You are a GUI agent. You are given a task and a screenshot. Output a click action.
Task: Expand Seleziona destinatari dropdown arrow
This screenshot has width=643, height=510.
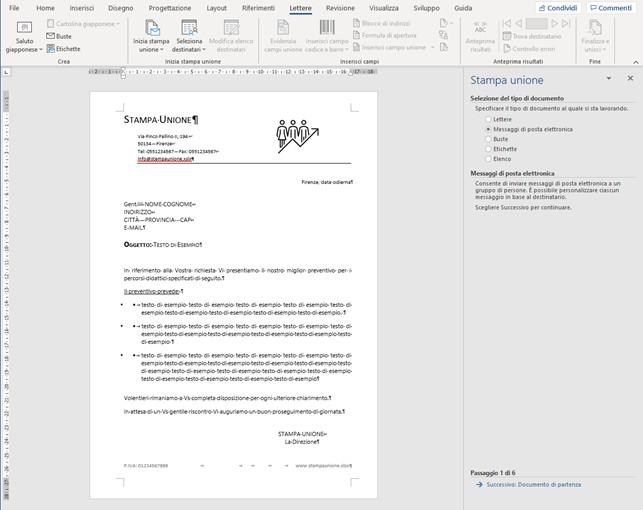tap(204, 50)
